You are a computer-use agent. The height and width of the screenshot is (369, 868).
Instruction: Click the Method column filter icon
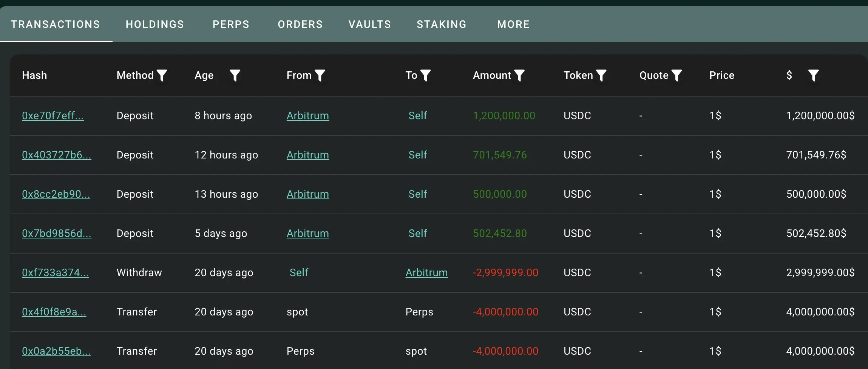[x=162, y=75]
